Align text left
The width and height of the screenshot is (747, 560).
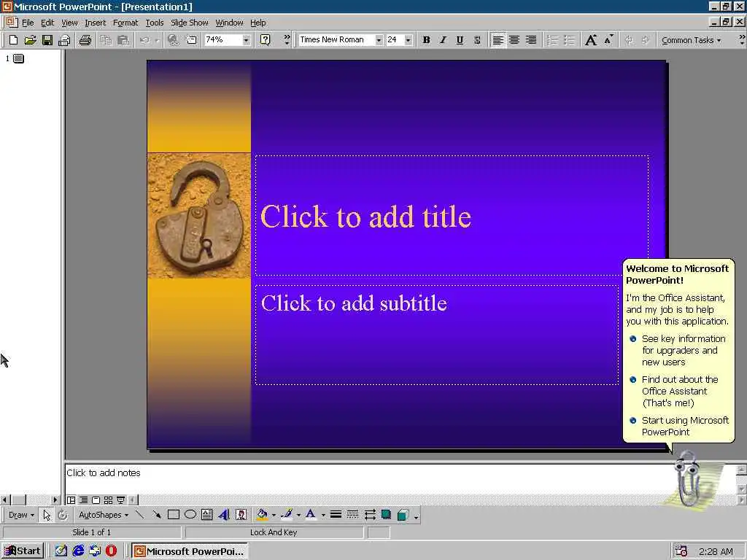[498, 40]
